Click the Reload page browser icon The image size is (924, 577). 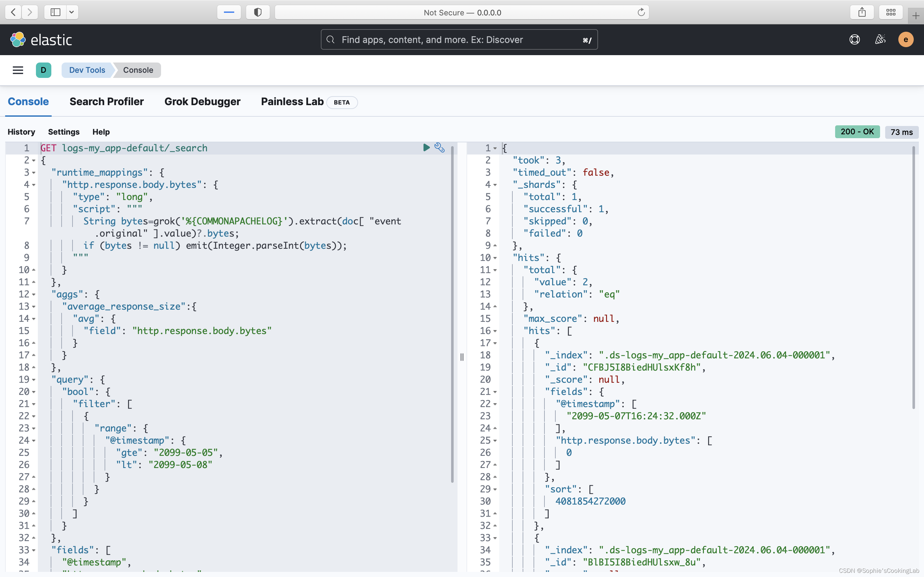point(641,12)
